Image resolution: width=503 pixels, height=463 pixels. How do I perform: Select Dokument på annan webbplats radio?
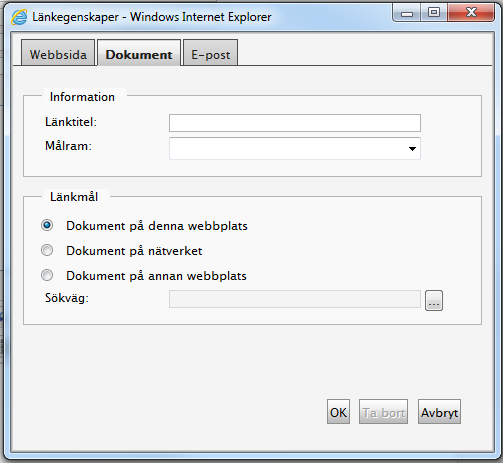[x=47, y=275]
